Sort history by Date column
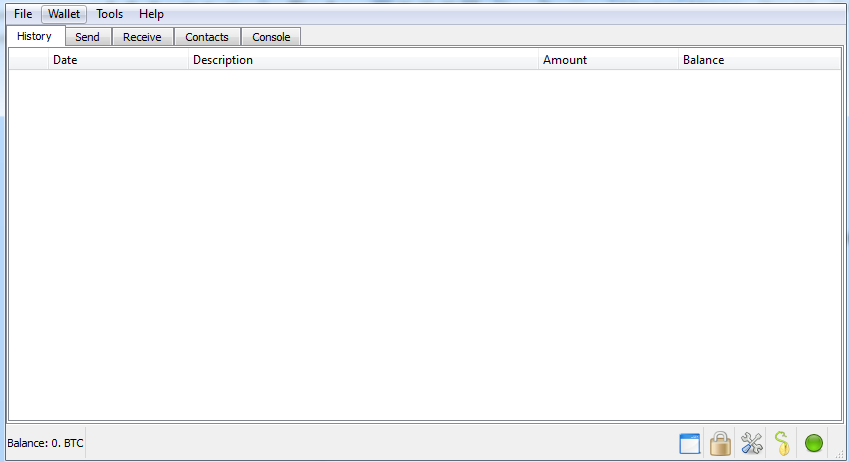This screenshot has width=849, height=462. 118,60
